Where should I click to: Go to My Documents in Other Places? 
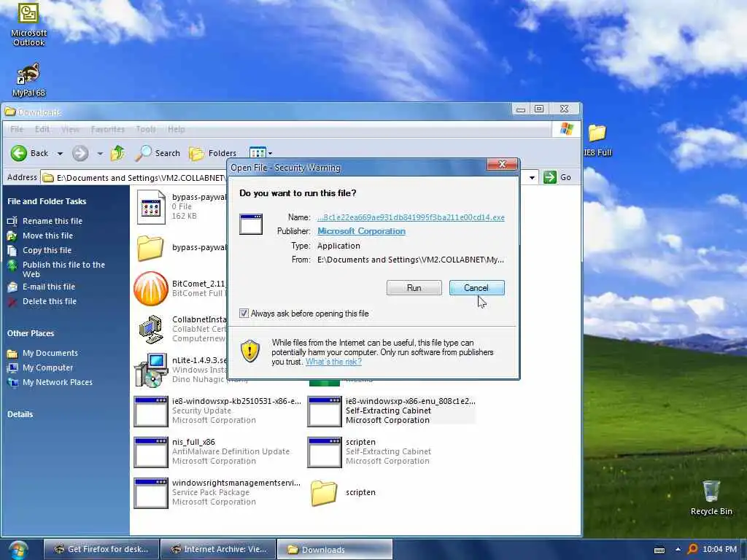[x=50, y=353]
